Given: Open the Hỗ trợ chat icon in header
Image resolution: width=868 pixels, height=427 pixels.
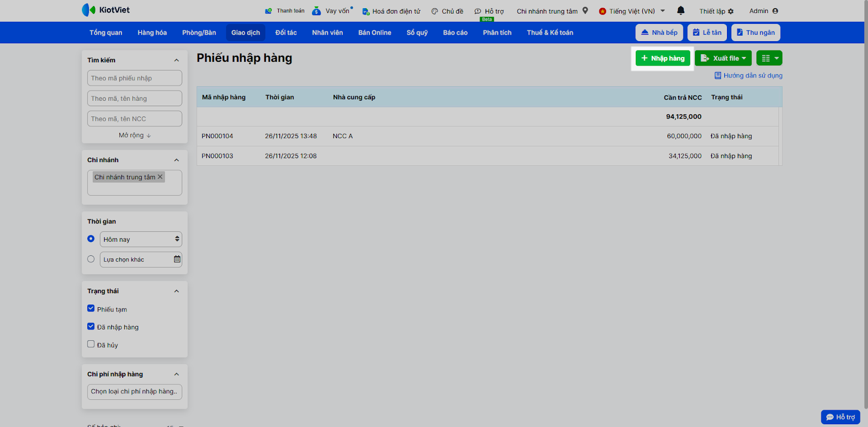Looking at the screenshot, I should 478,11.
